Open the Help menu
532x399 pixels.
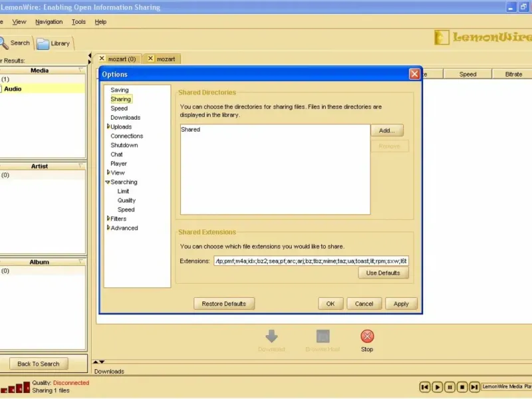point(100,22)
